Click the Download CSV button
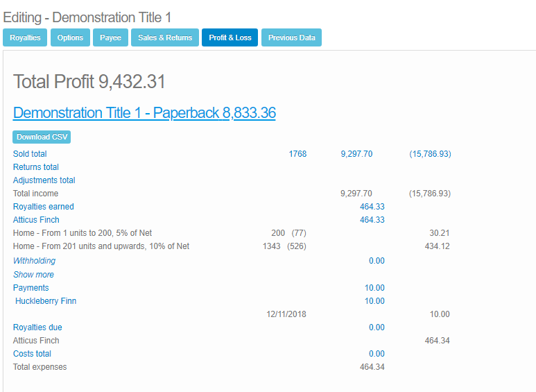Viewport: 536px width, 392px height. pyautogui.click(x=42, y=137)
